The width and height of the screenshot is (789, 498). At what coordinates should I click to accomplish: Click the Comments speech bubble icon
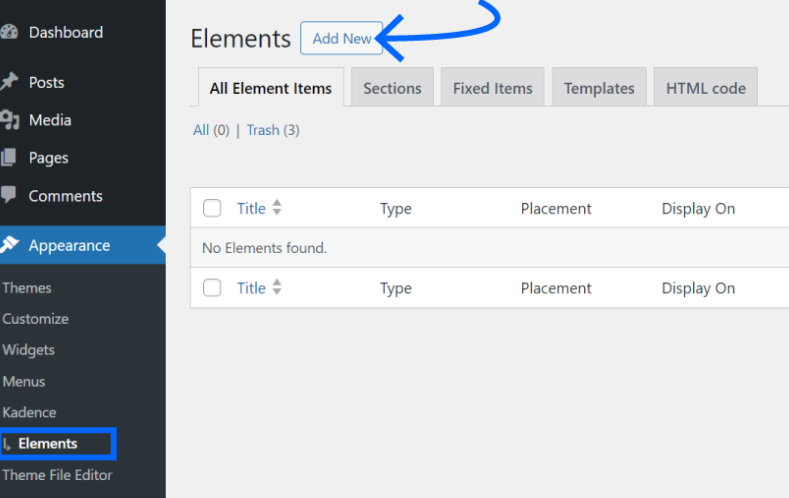tap(9, 195)
